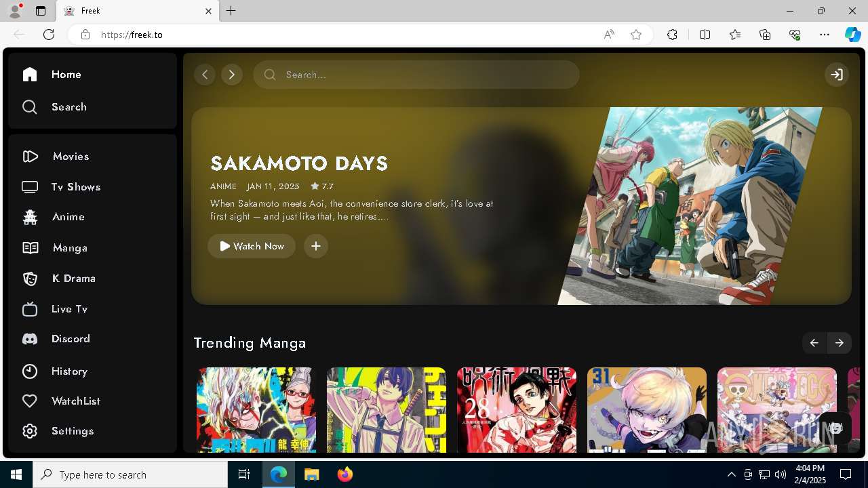Go forward using the app's right chevron
The width and height of the screenshot is (868, 488).
(232, 75)
